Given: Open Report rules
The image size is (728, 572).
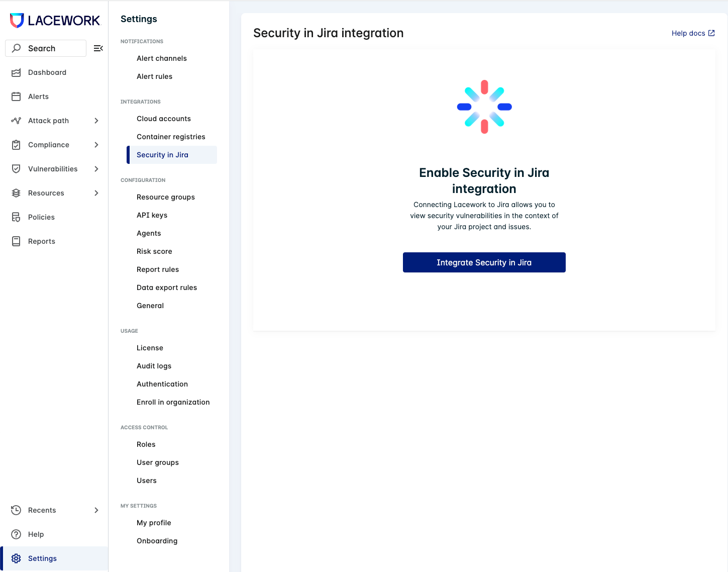Looking at the screenshot, I should pyautogui.click(x=158, y=269).
